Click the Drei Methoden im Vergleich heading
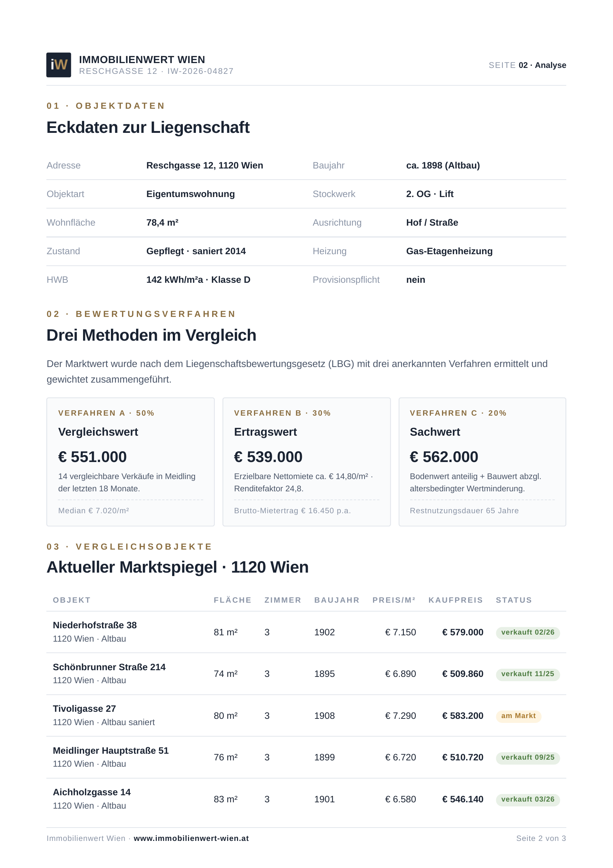Viewport: 613px width, 868px height. tap(151, 335)
